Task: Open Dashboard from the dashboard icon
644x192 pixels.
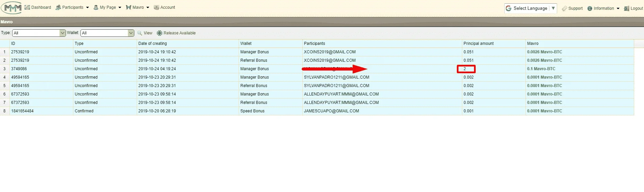Action: 27,7
